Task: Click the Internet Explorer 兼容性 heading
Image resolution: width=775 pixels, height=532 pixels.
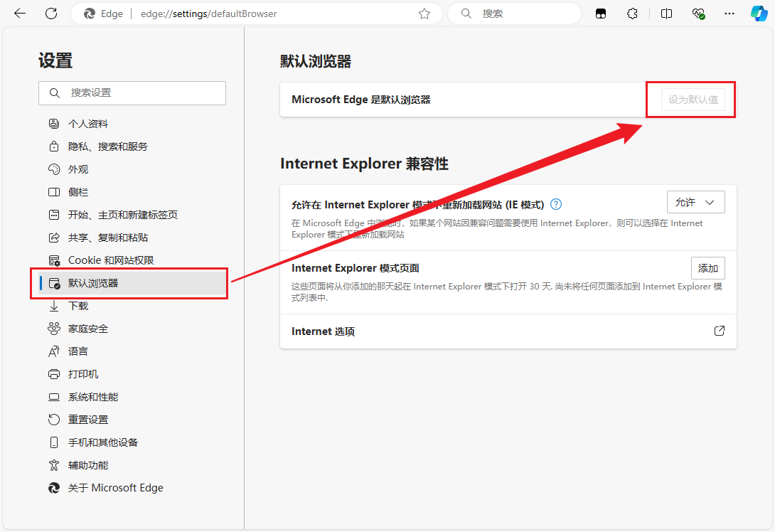Action: [364, 164]
